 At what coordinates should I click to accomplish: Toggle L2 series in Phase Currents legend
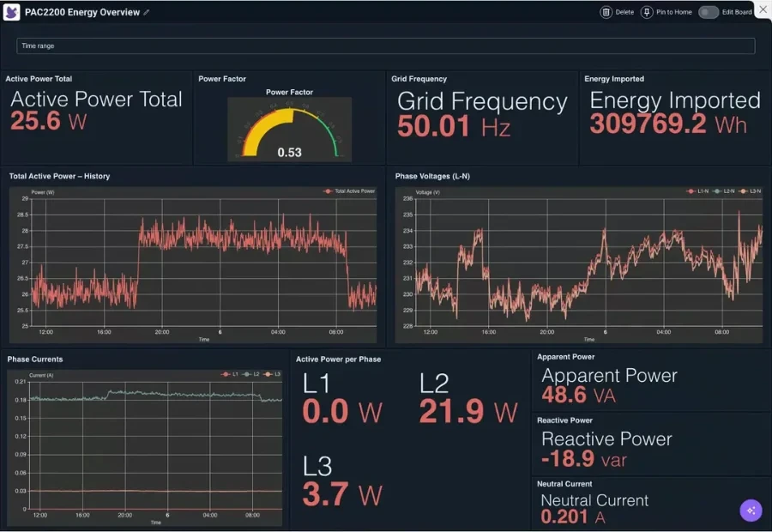pyautogui.click(x=251, y=374)
